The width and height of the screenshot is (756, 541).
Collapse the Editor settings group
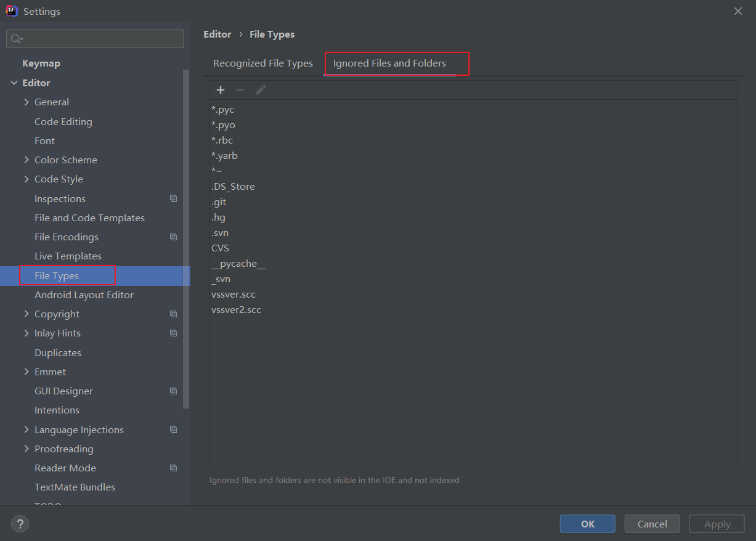click(14, 83)
